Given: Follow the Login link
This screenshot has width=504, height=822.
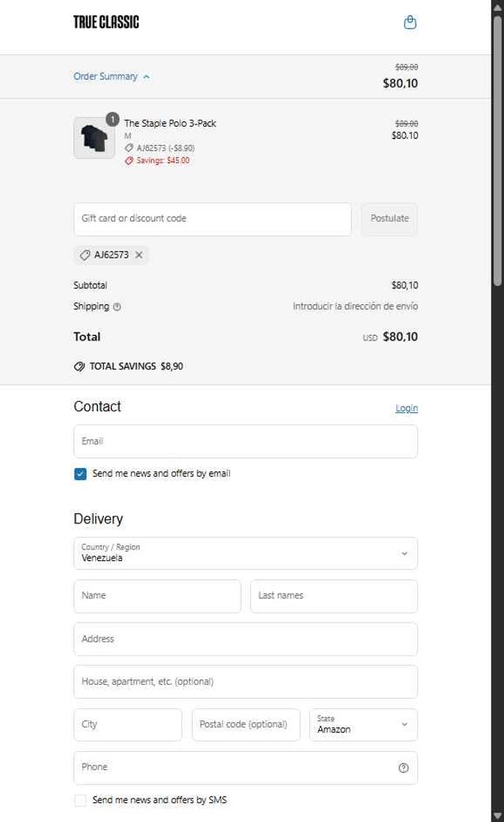Looking at the screenshot, I should (x=406, y=408).
